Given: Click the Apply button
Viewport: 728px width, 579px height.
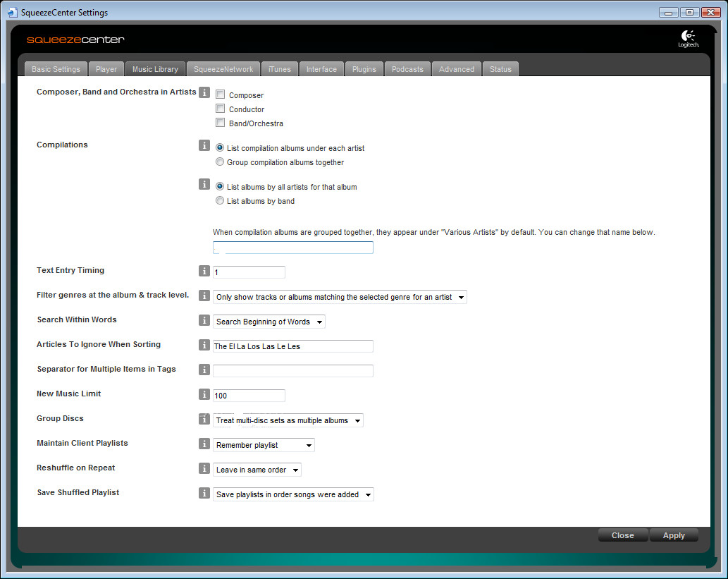Looking at the screenshot, I should click(674, 535).
